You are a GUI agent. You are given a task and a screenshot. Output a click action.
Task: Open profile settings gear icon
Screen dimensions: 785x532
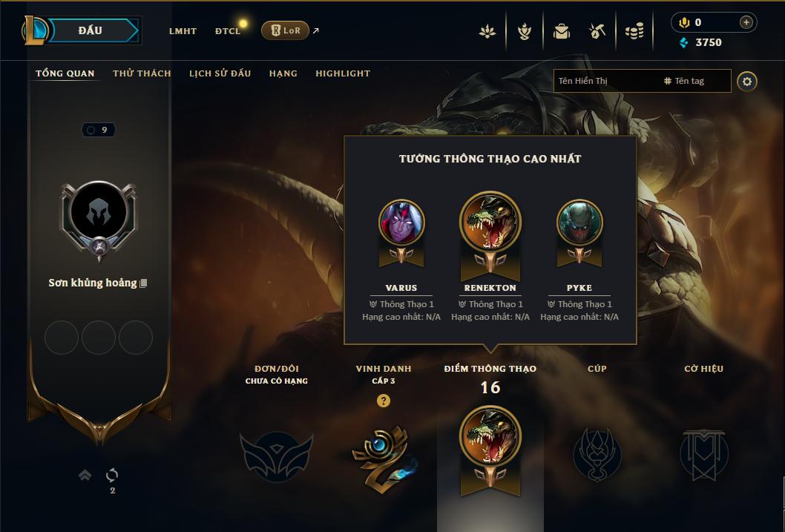pos(747,81)
